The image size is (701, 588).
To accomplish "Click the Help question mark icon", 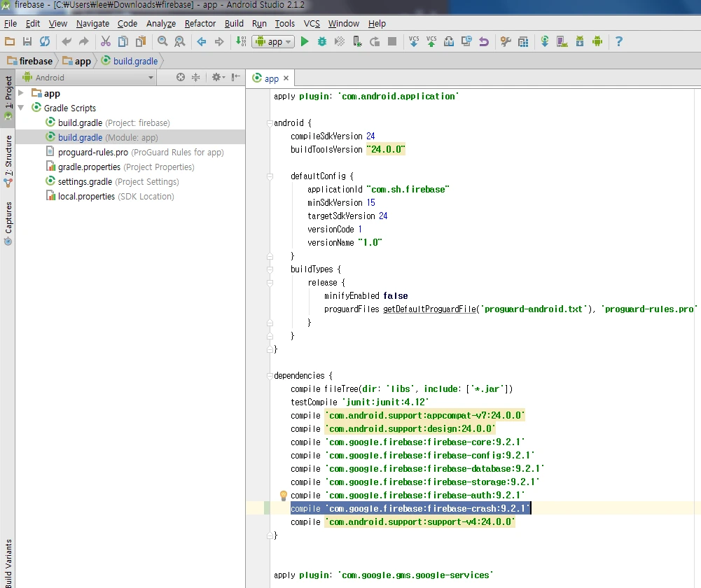I will [x=618, y=42].
